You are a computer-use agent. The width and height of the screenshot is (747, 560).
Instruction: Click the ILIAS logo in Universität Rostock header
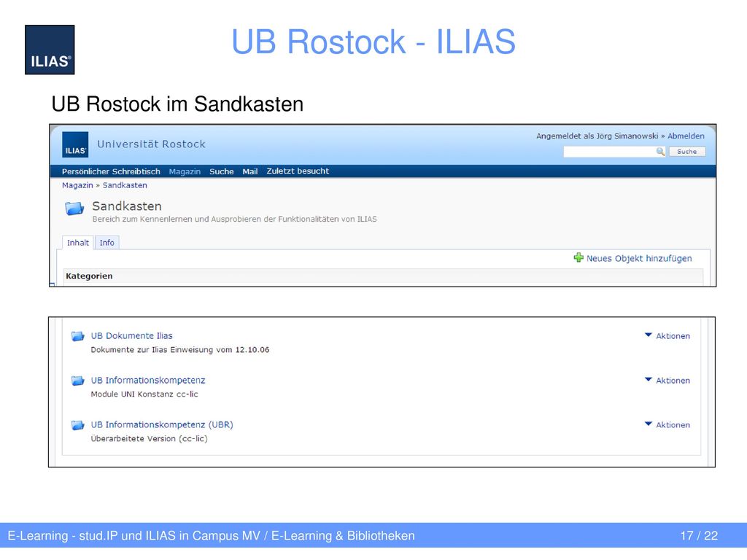[75, 144]
